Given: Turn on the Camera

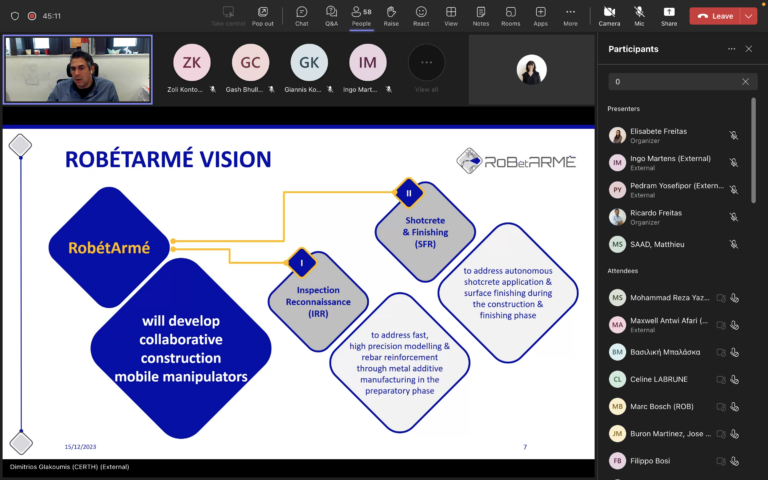Looking at the screenshot, I should pos(609,16).
